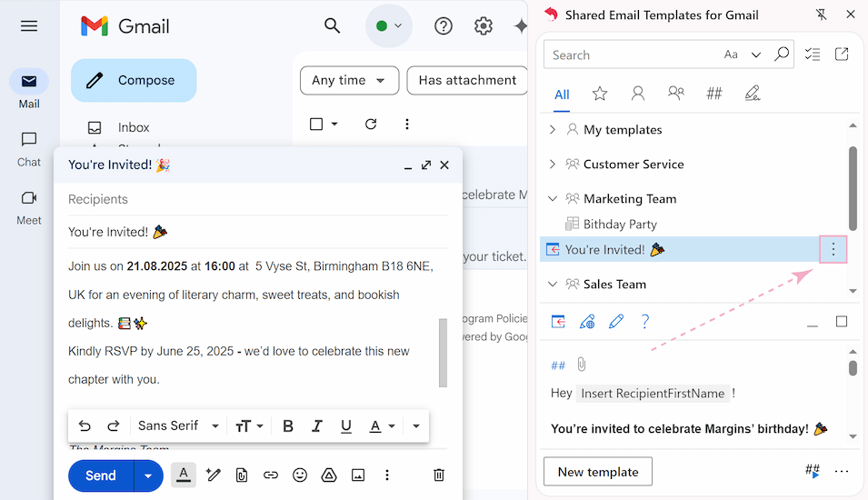
Task: Open Help me write pencil icon
Action: coord(213,475)
